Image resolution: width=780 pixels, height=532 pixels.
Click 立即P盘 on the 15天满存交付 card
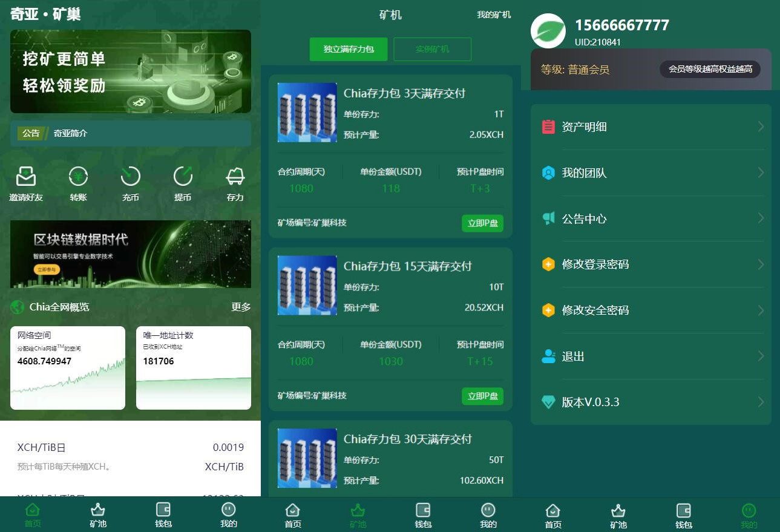click(482, 396)
